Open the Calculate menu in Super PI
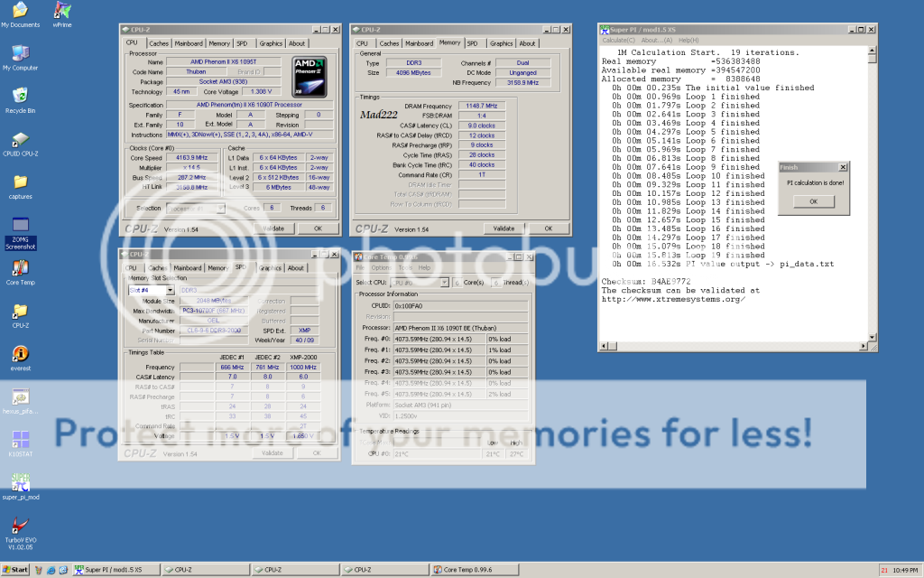This screenshot has height=578, width=924. [619, 40]
